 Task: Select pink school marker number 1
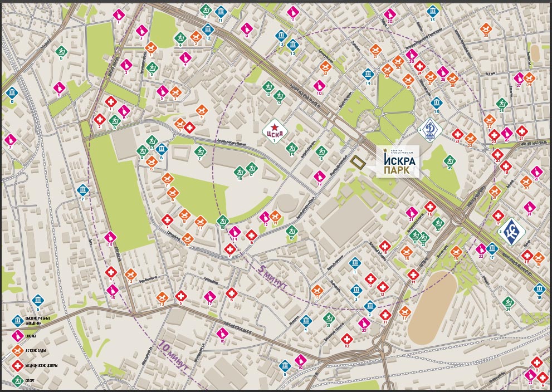[118, 14]
